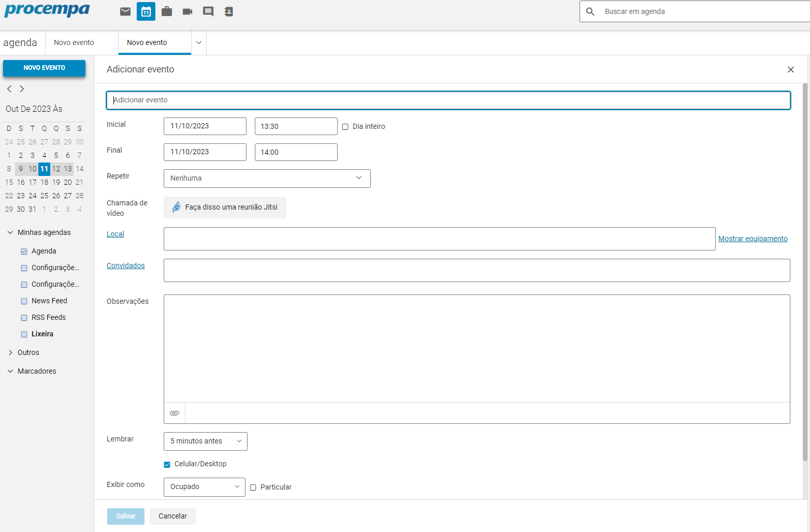
Task: Click the Buscar em agenda search field
Action: [x=699, y=11]
